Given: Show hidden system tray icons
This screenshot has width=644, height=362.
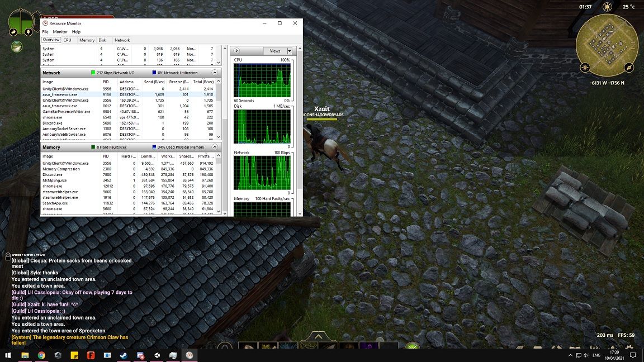Looking at the screenshot, I should pos(570,355).
